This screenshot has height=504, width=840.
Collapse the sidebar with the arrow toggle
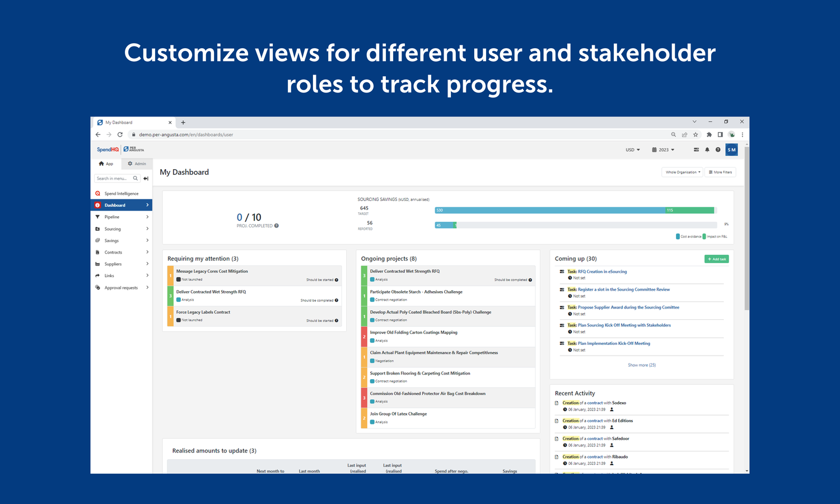coord(146,178)
